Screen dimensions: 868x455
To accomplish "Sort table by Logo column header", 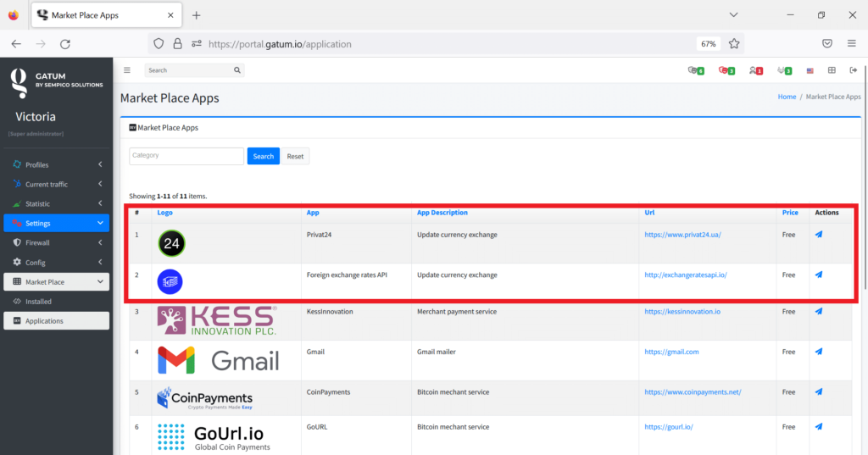I will pos(165,213).
